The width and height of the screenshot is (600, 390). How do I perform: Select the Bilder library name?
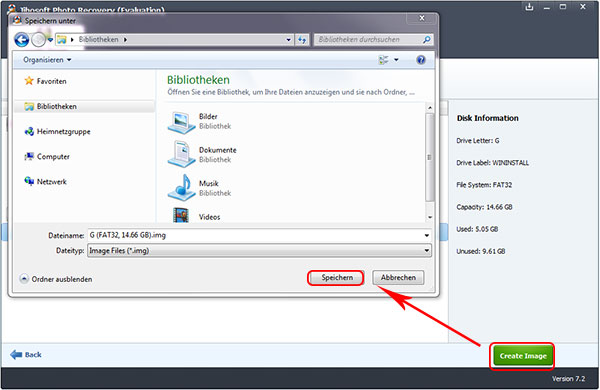coord(208,116)
